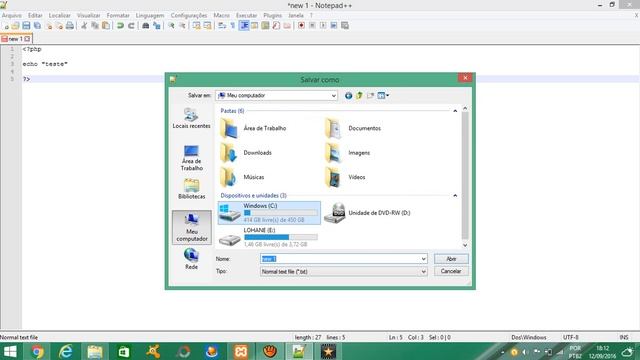Toggle the highlighted Indent Guide button
Image resolution: width=640 pixels, height=360 pixels.
pyautogui.click(x=244, y=26)
